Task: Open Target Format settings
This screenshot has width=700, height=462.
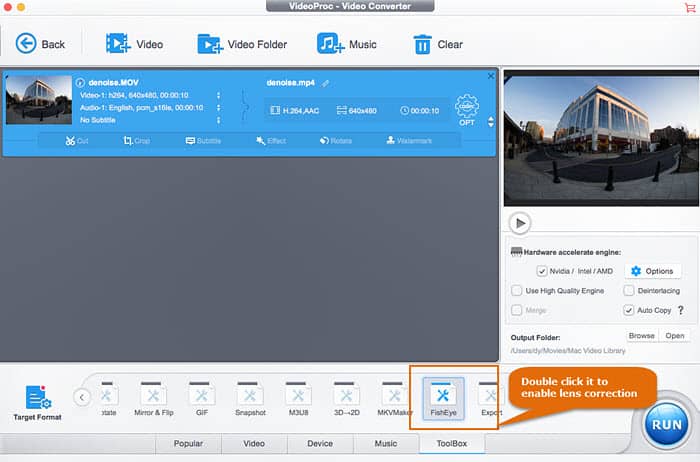Action: [x=38, y=403]
